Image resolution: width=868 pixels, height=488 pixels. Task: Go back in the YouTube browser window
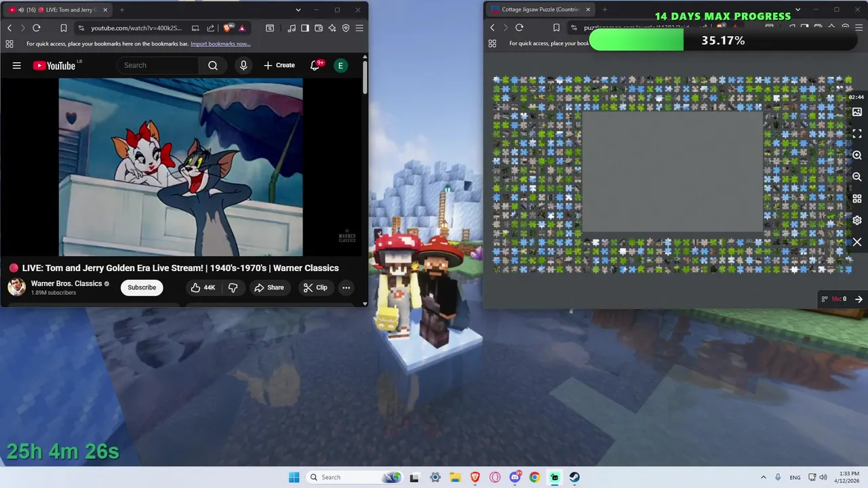pyautogui.click(x=9, y=28)
